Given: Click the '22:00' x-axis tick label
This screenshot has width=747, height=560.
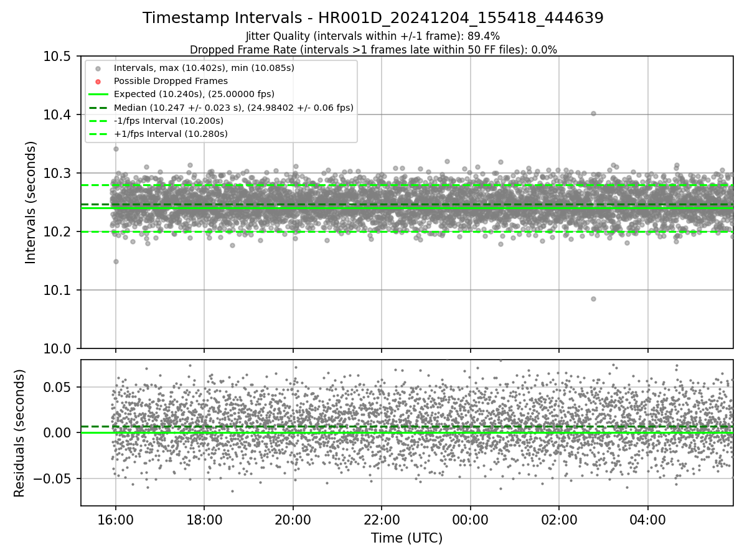Looking at the screenshot, I should pyautogui.click(x=382, y=520).
